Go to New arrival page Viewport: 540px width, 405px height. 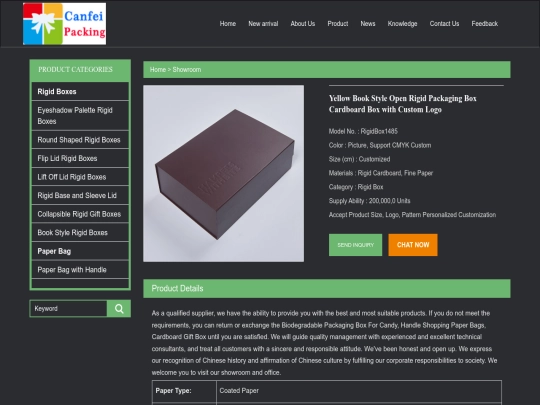[x=263, y=24]
